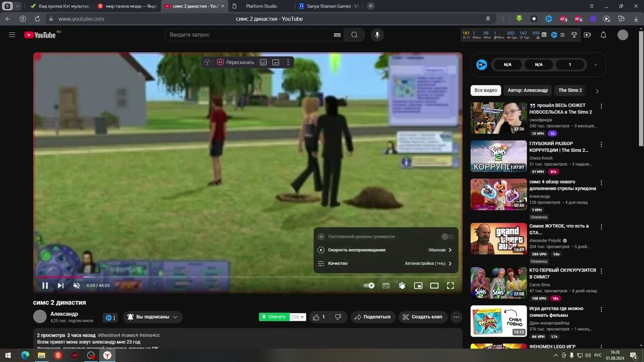The image size is (644, 362).
Task: Open the 720 quality download dropdown
Action: 298,317
